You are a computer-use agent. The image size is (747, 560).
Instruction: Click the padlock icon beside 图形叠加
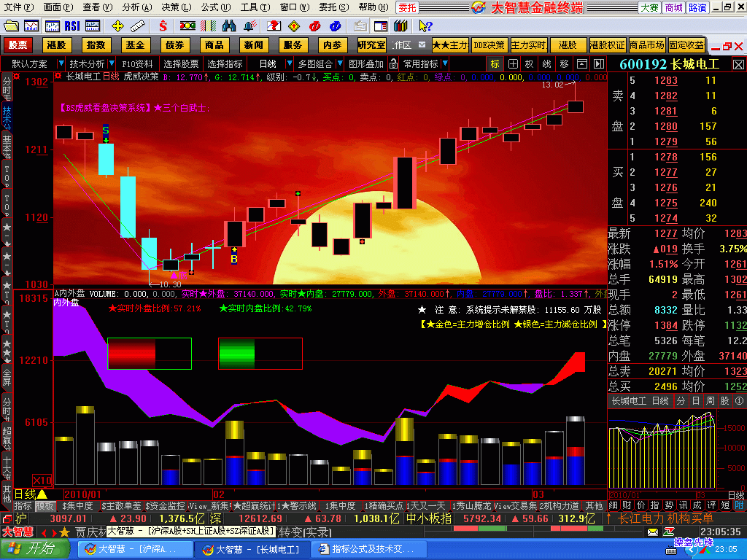393,63
